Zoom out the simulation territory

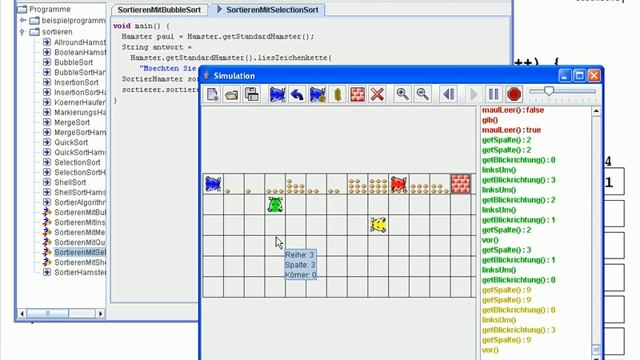(422, 94)
